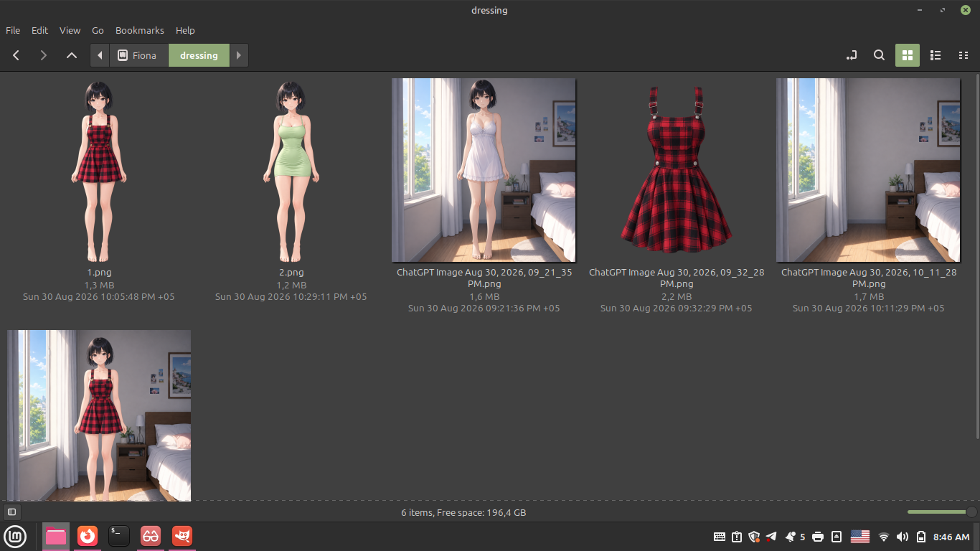Click the status bar free space text
Image resolution: width=980 pixels, height=551 pixels.
[463, 512]
